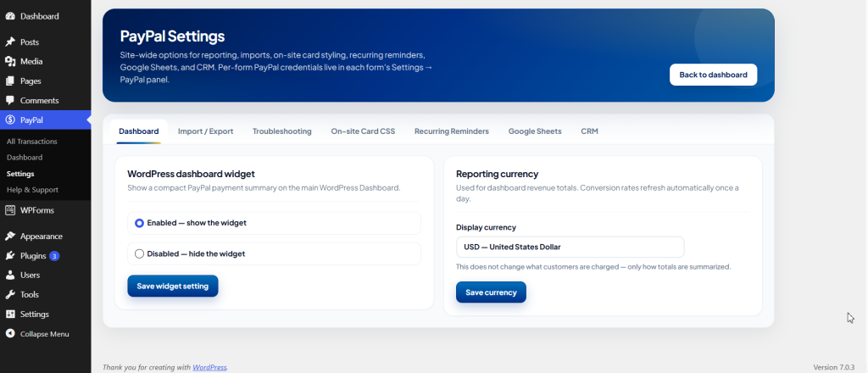
Task: Click the PayPal Settings heading
Action: coord(172,36)
